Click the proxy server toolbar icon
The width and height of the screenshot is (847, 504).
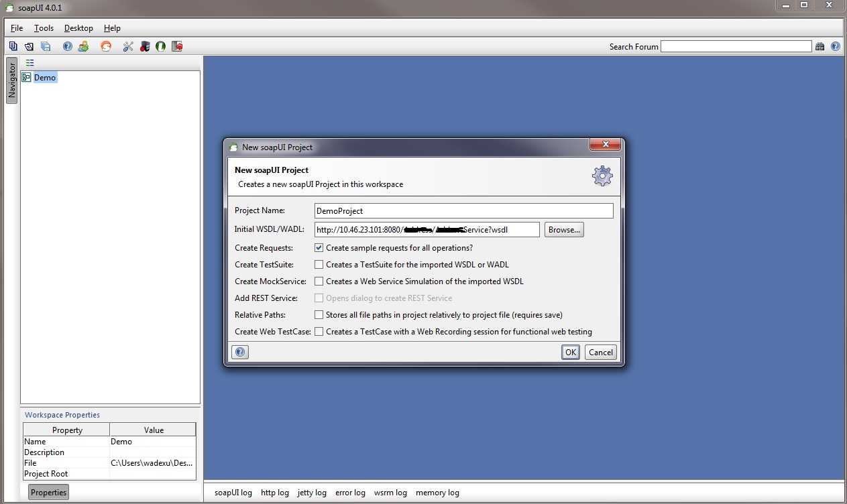(144, 46)
